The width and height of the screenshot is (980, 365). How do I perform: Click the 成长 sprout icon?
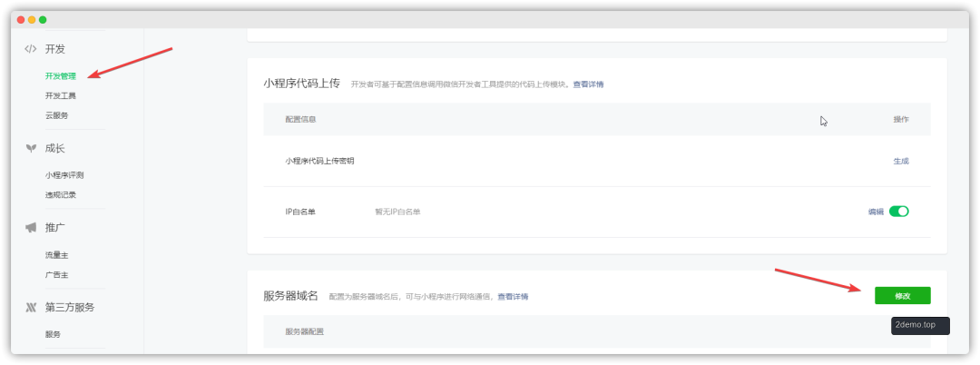[30, 148]
